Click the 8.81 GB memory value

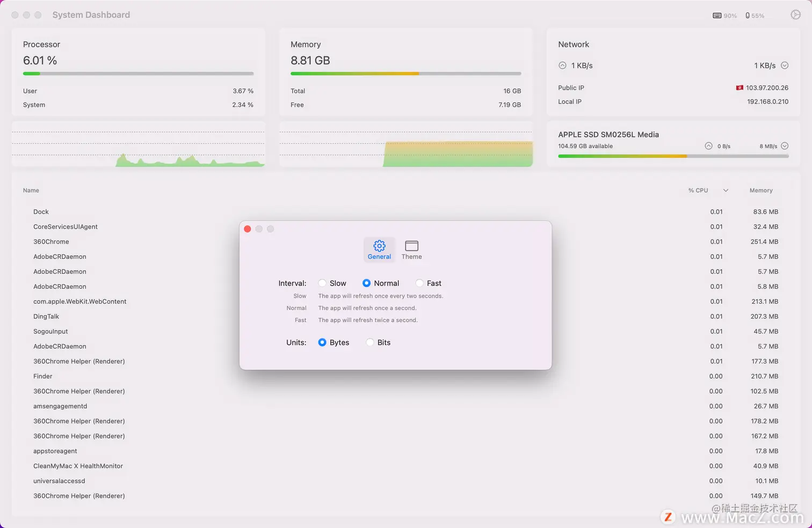(x=310, y=61)
